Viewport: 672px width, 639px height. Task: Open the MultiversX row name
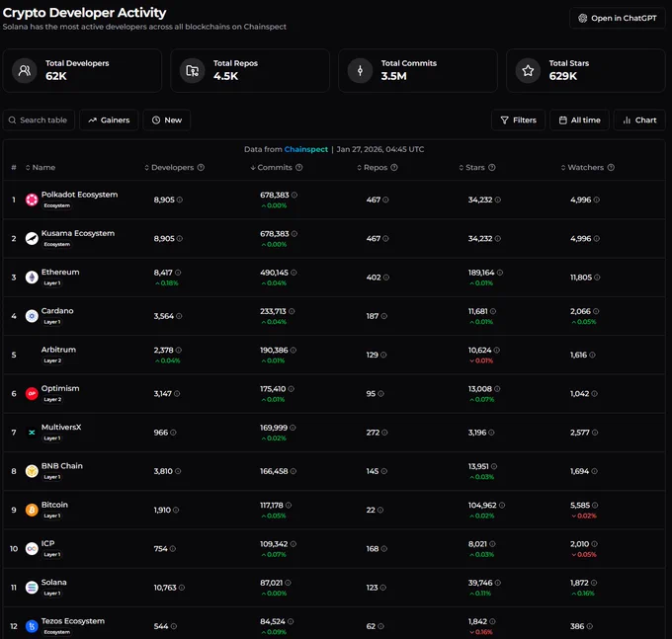(x=61, y=427)
